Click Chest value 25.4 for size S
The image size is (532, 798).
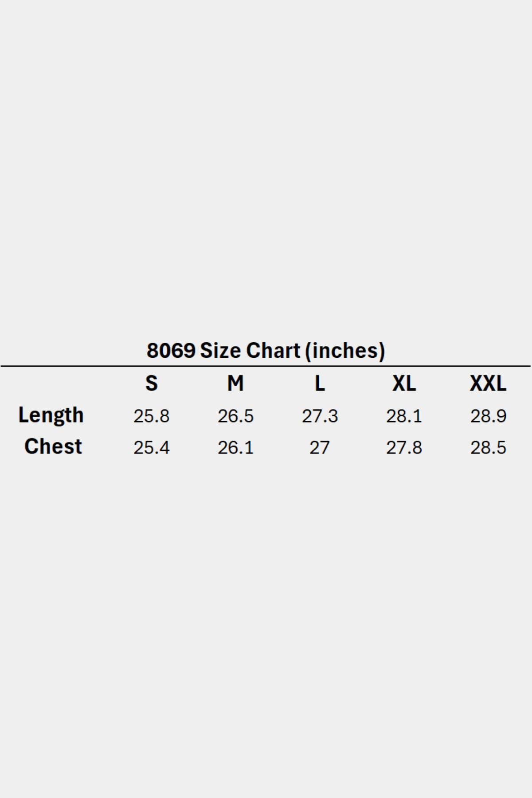152,448
